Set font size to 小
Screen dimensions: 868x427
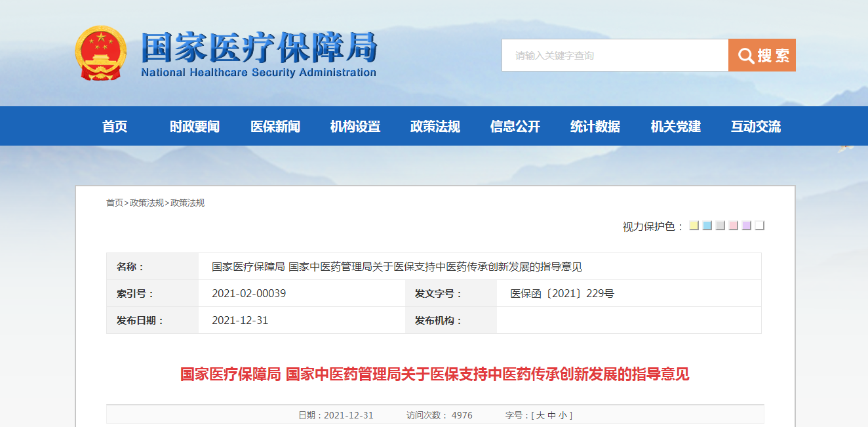point(562,415)
